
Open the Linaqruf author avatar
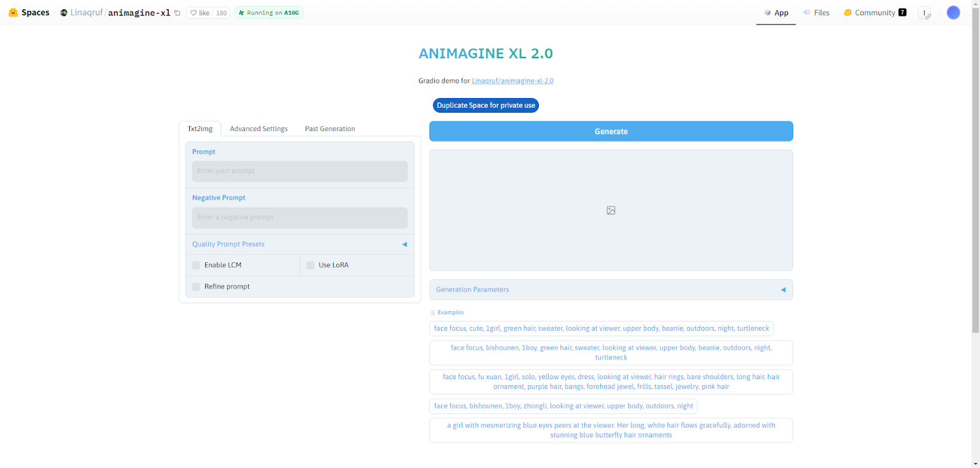(64, 12)
